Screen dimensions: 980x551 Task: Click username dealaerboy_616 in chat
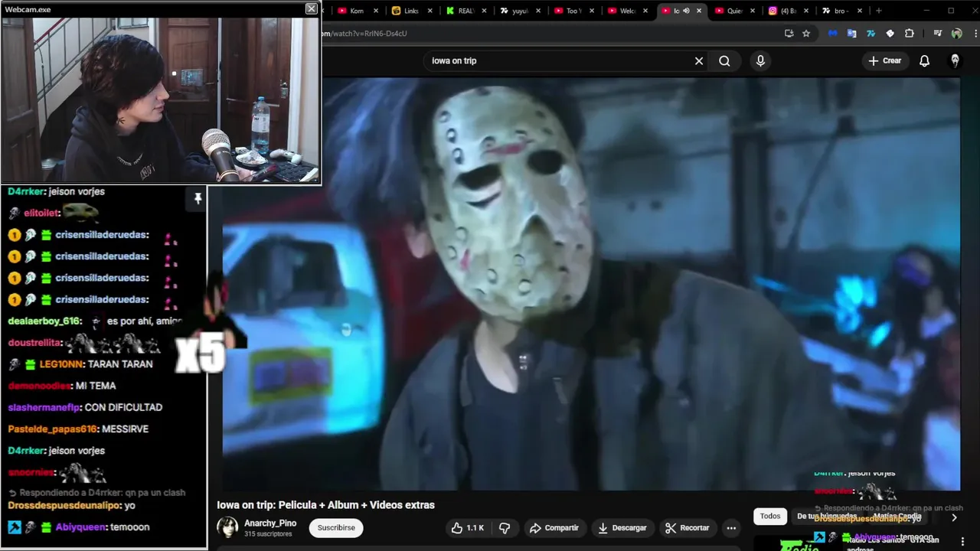pos(44,321)
